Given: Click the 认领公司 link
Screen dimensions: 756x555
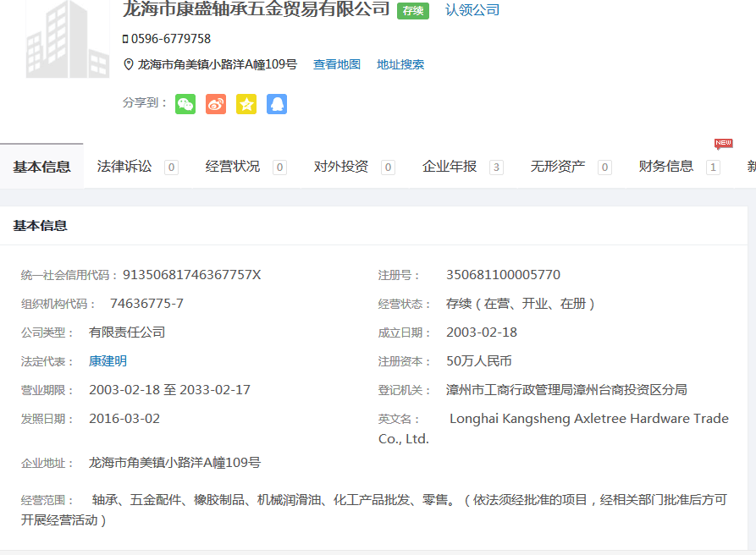Looking at the screenshot, I should pyautogui.click(x=472, y=10).
